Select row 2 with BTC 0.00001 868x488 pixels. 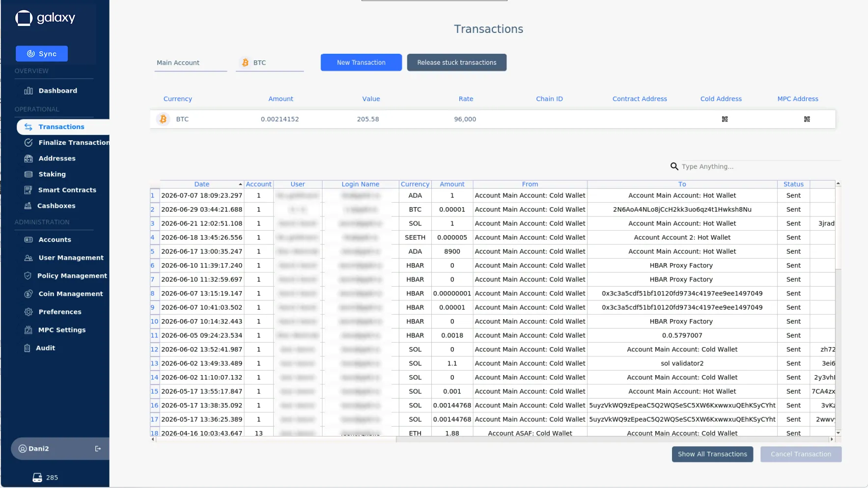[492, 210]
